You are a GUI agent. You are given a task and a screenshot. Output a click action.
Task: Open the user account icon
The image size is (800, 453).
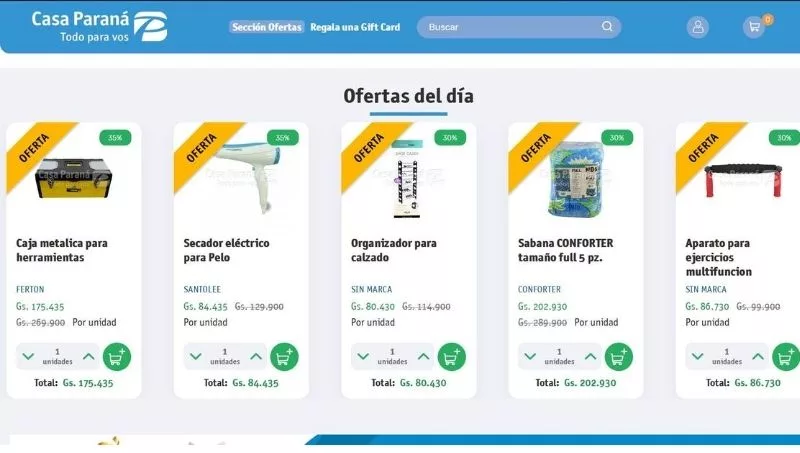[697, 27]
